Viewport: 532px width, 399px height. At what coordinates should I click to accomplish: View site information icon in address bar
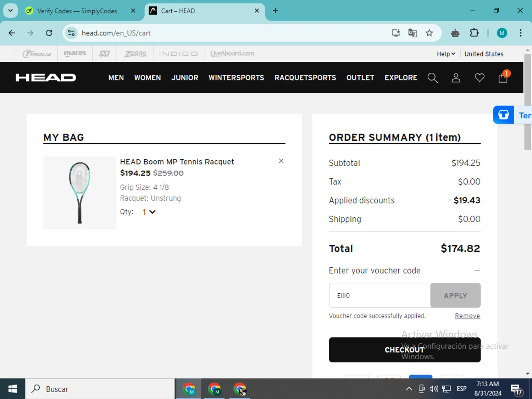tap(71, 33)
